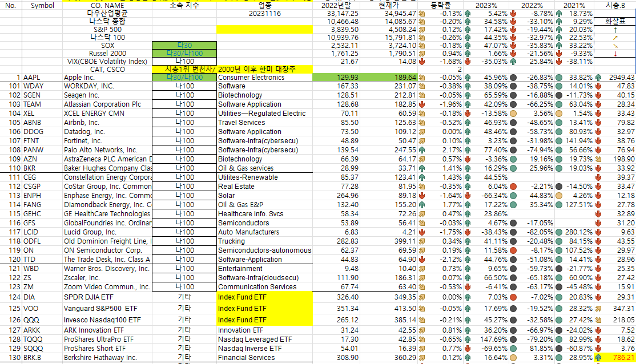636x364 pixels.
Task: Select the 등락률 column header
Action: pos(440,6)
